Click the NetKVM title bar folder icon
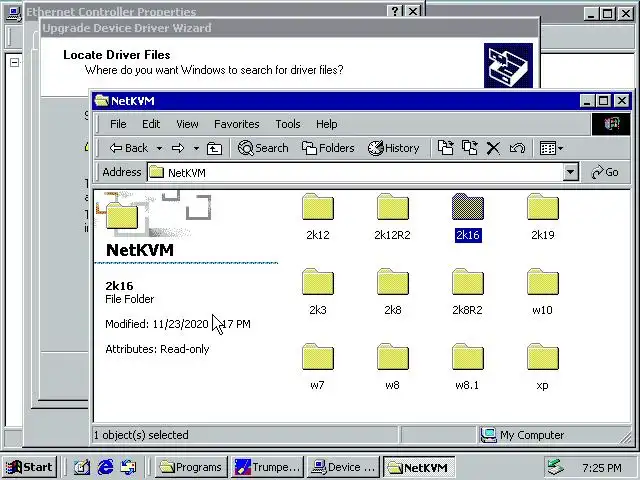This screenshot has height=480, width=640. 102,101
